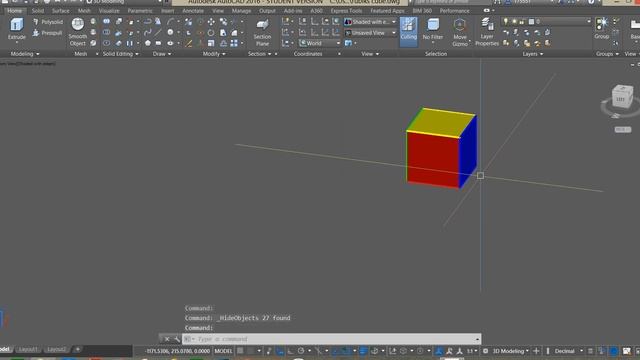Open the 3D Modeling workspace dropdown in status bar
The image size is (640, 360).
[x=510, y=351]
